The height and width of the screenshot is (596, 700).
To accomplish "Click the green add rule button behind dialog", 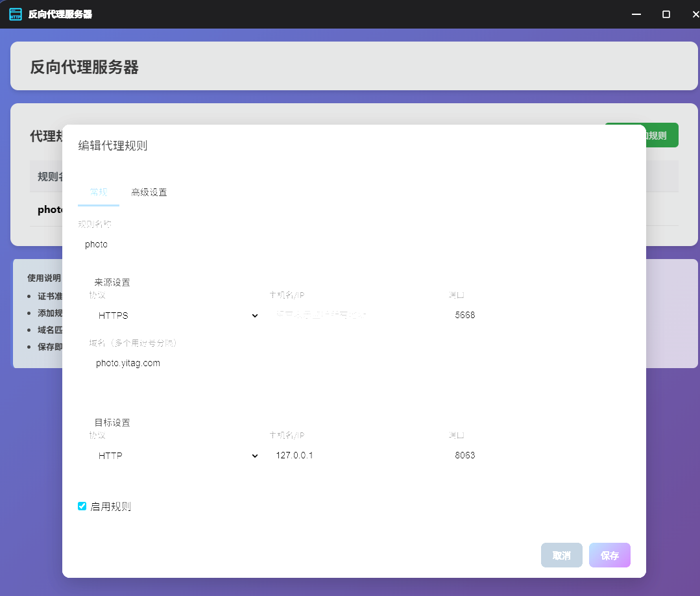I will point(662,136).
